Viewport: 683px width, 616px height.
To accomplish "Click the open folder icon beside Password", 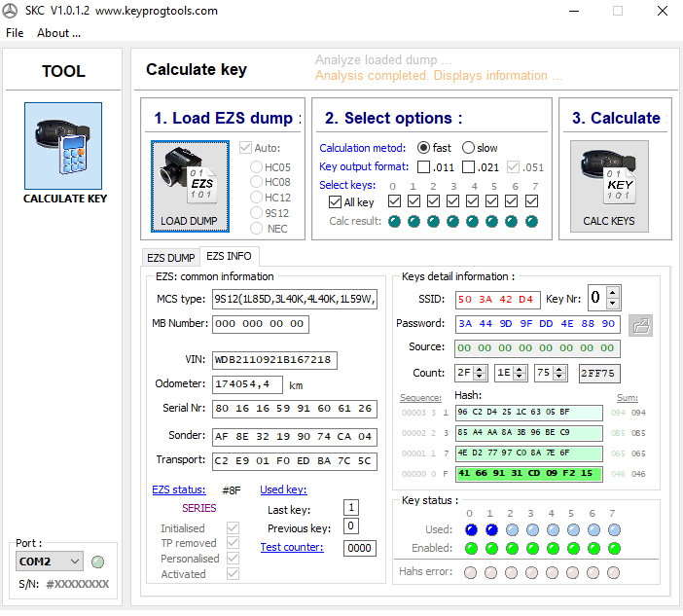I will pyautogui.click(x=639, y=325).
